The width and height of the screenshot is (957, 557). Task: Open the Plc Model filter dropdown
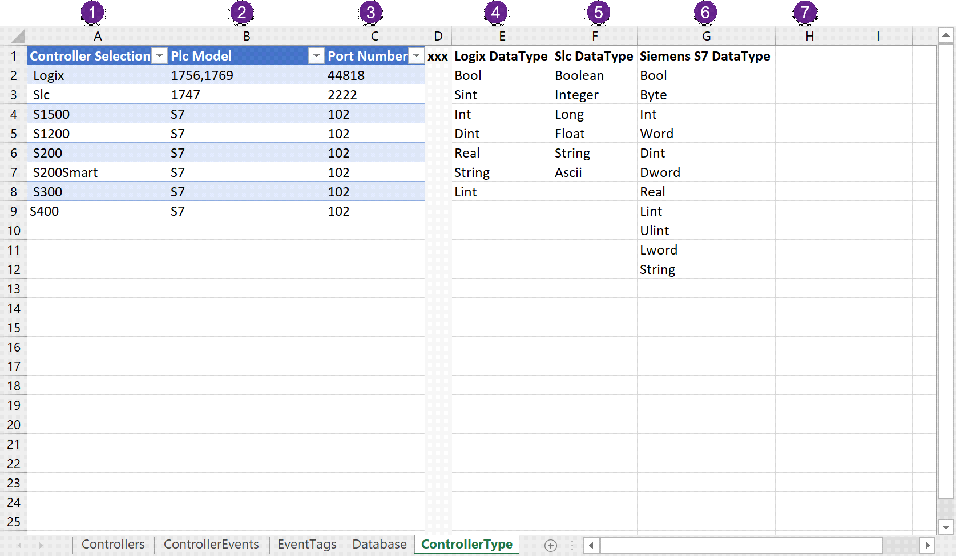[x=316, y=56]
